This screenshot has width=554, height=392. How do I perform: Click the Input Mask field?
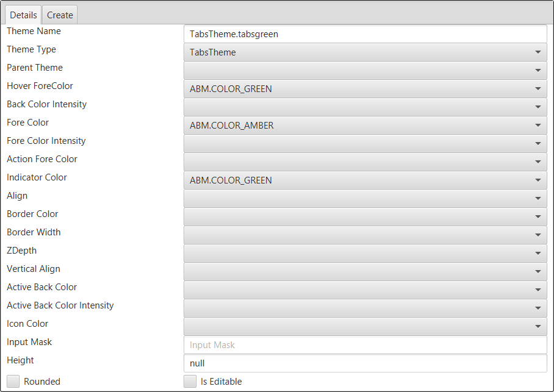click(x=365, y=345)
